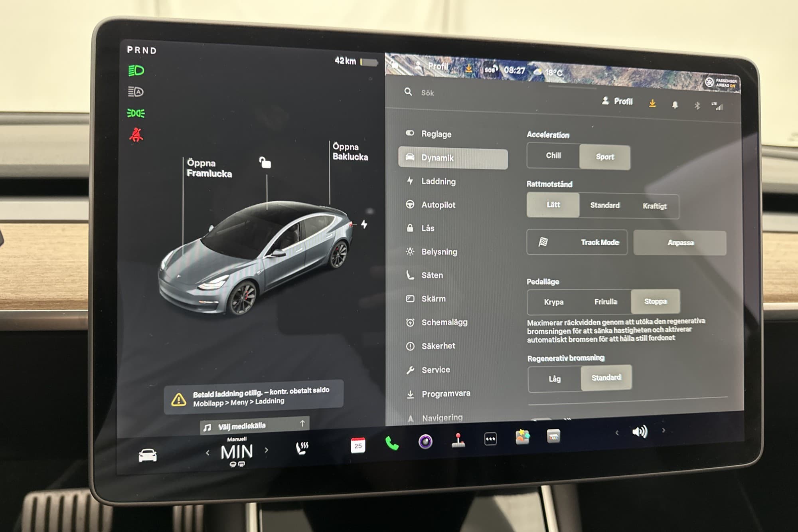
Task: Select Stoppa pedal mode
Action: [655, 301]
